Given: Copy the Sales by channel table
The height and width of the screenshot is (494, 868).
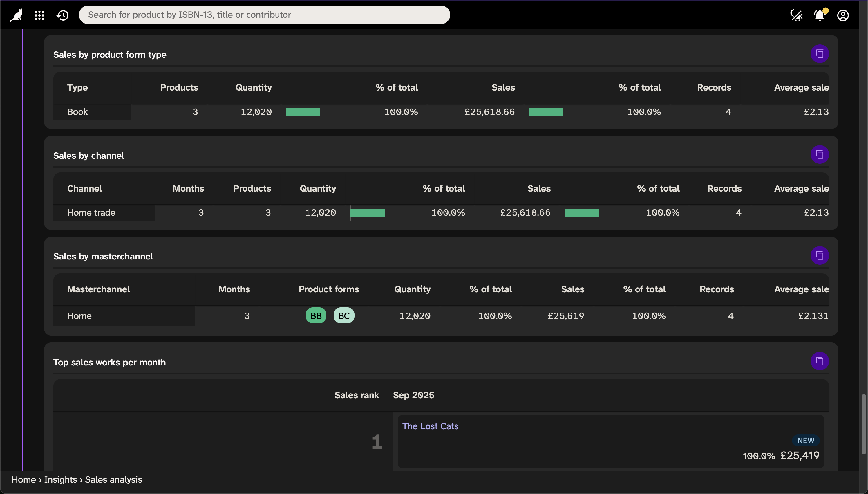Looking at the screenshot, I should (820, 154).
